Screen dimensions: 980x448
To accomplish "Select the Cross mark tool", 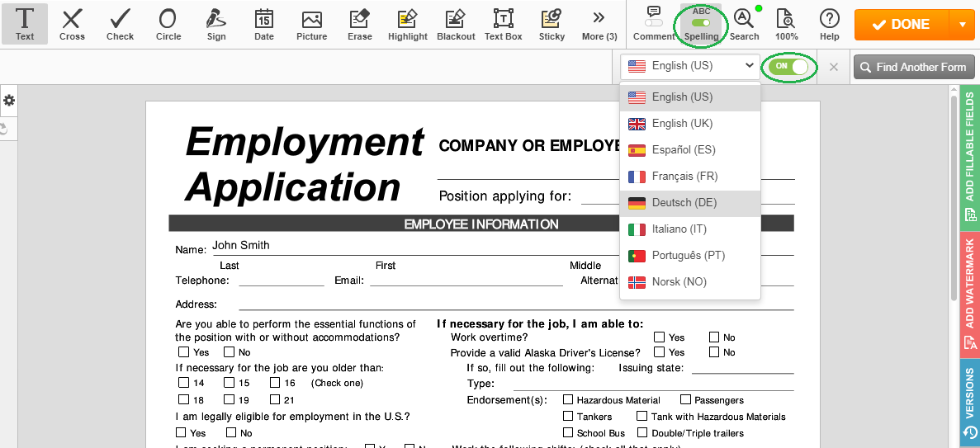I will pyautogui.click(x=72, y=25).
